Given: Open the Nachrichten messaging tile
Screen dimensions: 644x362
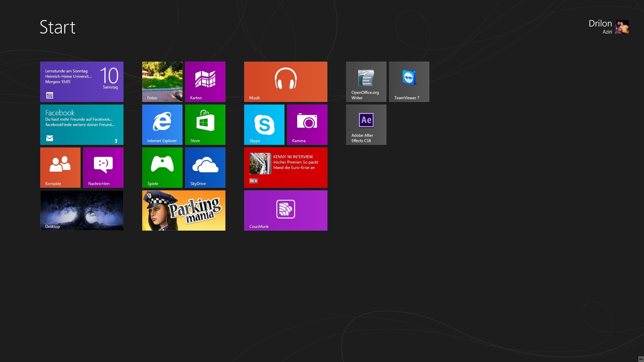Looking at the screenshot, I should (103, 167).
